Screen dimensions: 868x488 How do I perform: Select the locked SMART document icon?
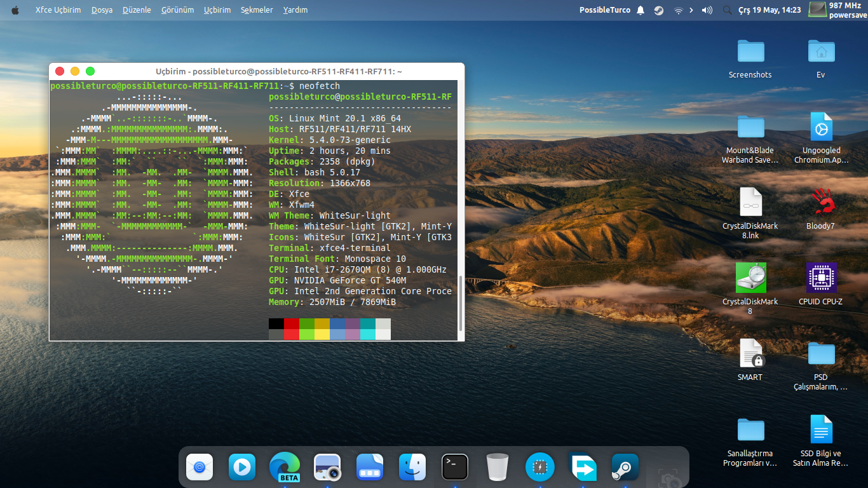750,360
